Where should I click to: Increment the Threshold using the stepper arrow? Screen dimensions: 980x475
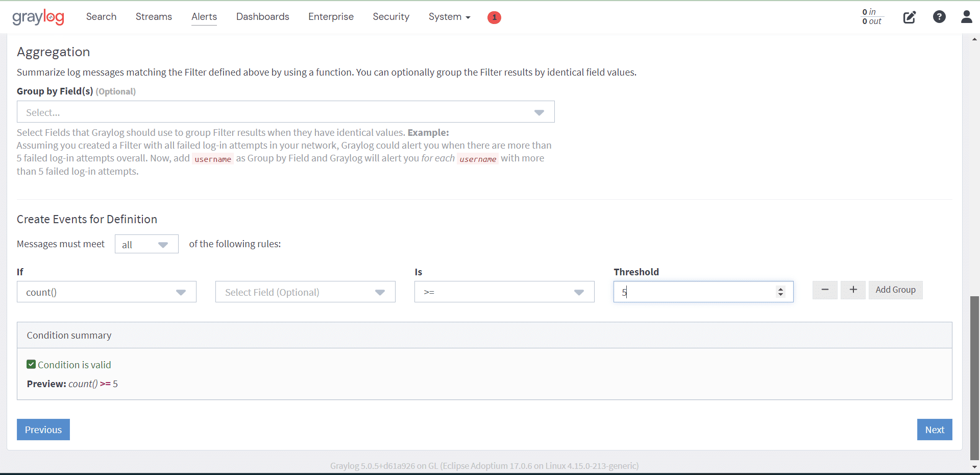[x=781, y=289]
